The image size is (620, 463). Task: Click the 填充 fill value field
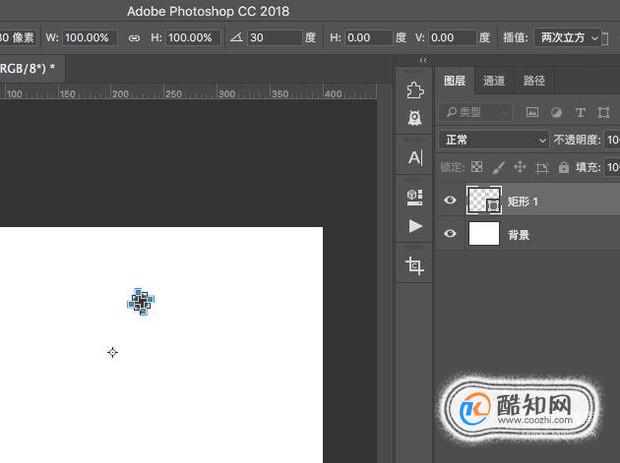[x=612, y=167]
